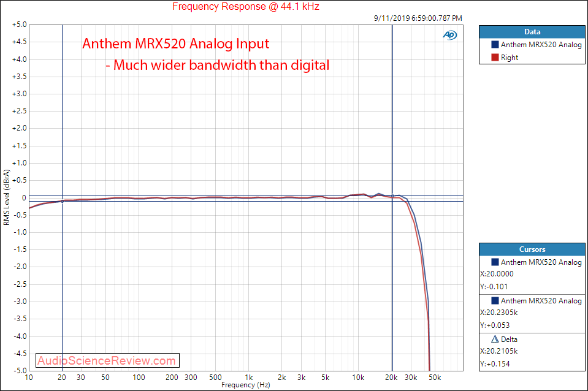Click the 'Delta' label in Cursors
This screenshot has height=391, width=588.
click(509, 340)
